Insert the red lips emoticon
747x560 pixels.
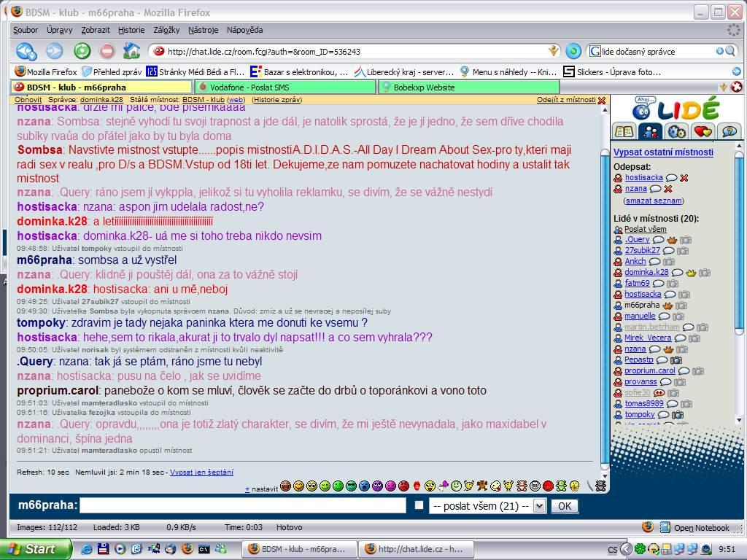[417, 486]
